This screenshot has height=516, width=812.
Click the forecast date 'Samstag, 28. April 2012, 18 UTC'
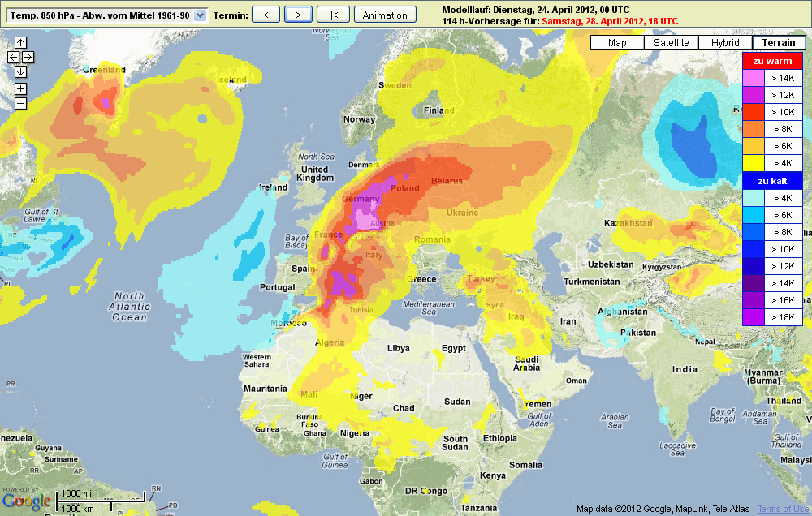click(x=610, y=21)
